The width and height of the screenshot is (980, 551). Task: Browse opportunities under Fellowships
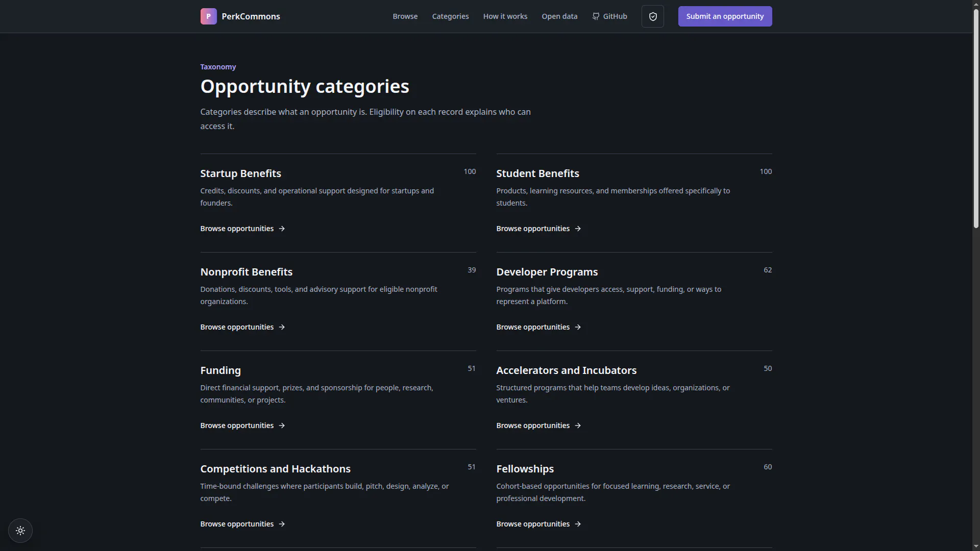click(x=538, y=524)
